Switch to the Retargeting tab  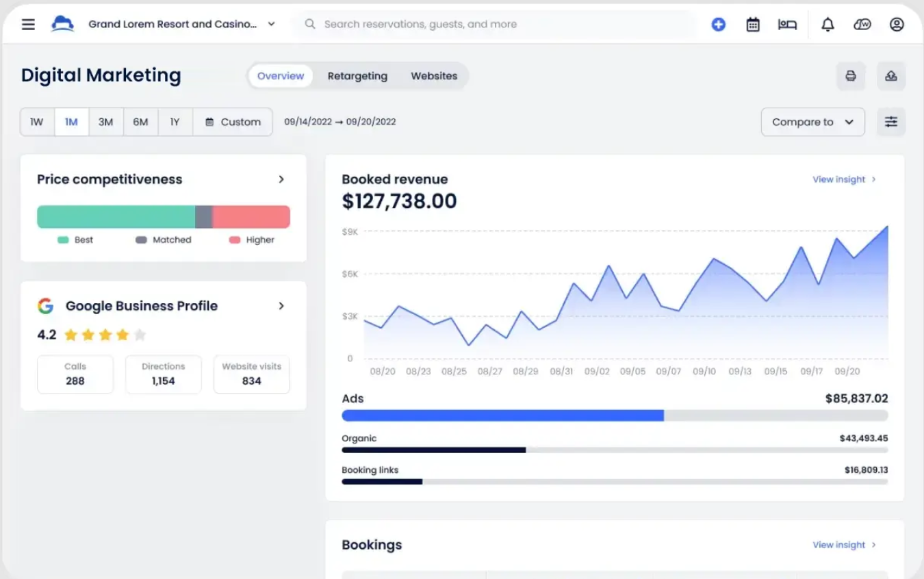click(x=357, y=76)
